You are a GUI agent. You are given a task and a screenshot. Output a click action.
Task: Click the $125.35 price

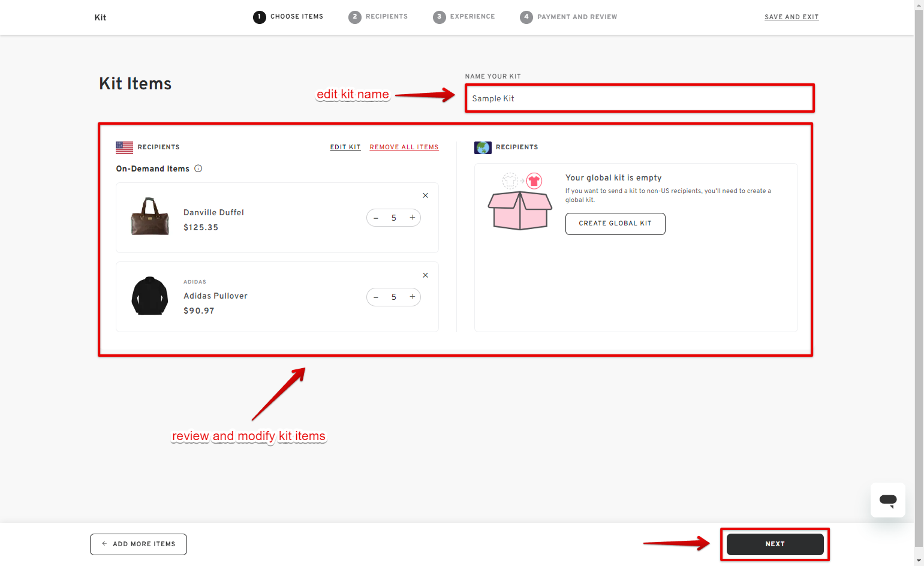201,227
